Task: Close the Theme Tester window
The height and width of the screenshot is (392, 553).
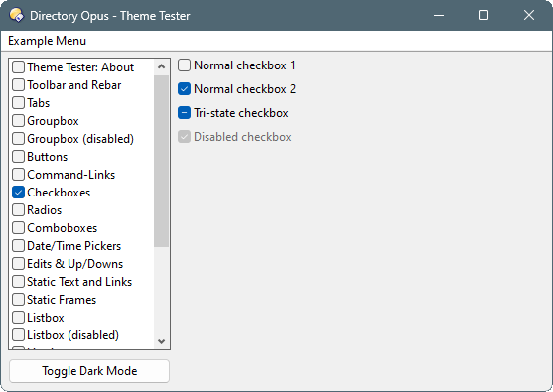Action: click(x=529, y=15)
